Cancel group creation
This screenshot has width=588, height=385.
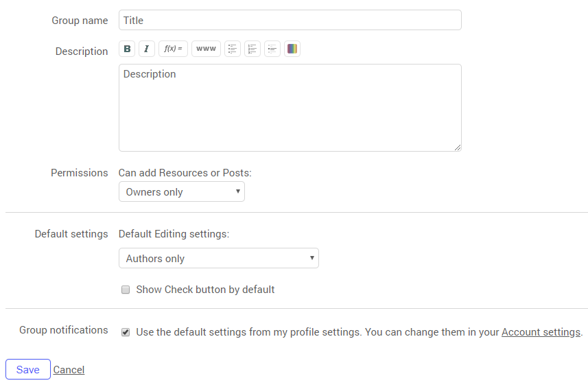(69, 370)
